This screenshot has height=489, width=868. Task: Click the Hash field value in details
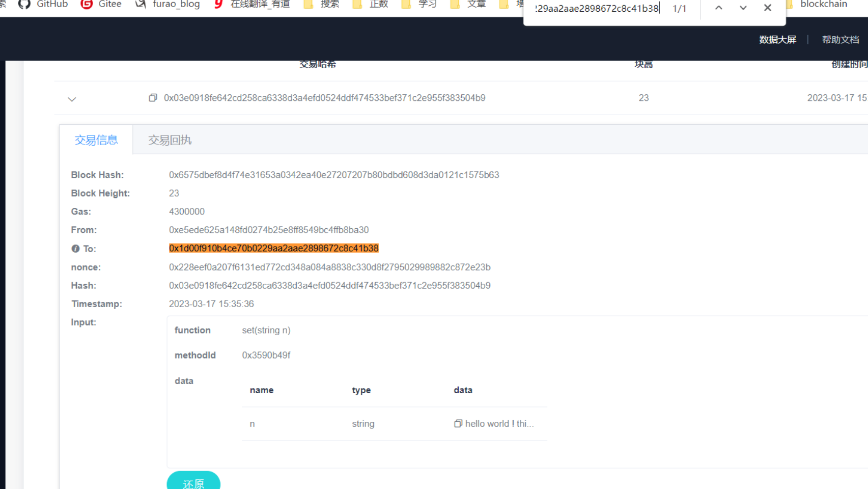(329, 285)
